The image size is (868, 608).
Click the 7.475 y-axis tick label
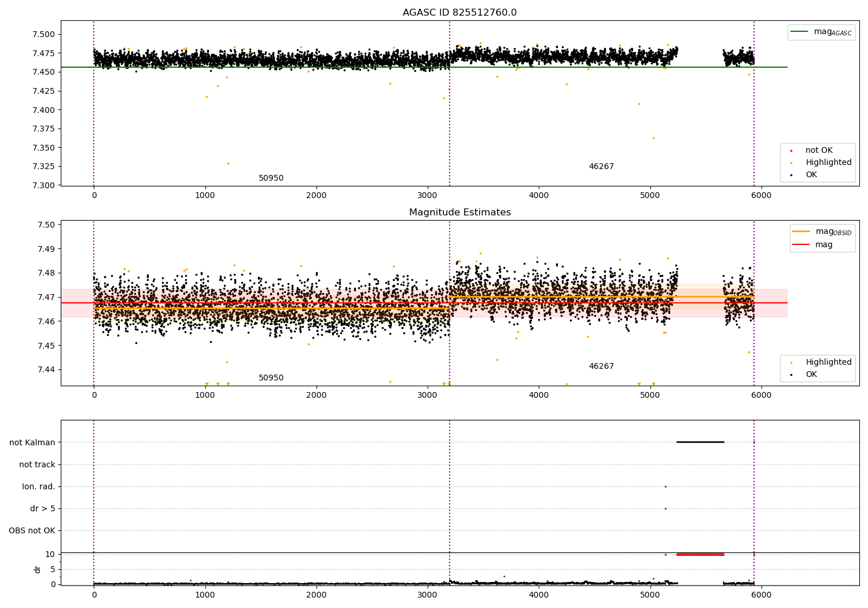tap(43, 53)
